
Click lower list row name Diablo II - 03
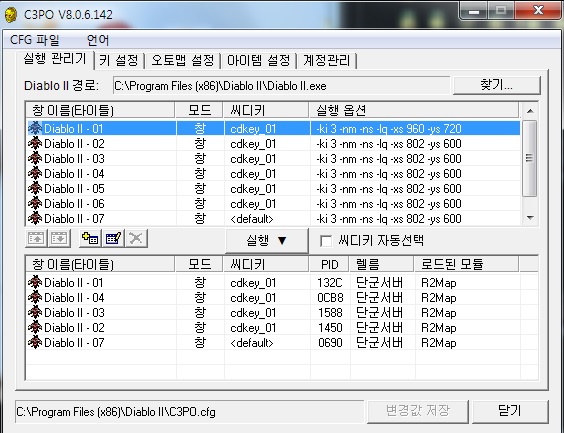tap(74, 313)
